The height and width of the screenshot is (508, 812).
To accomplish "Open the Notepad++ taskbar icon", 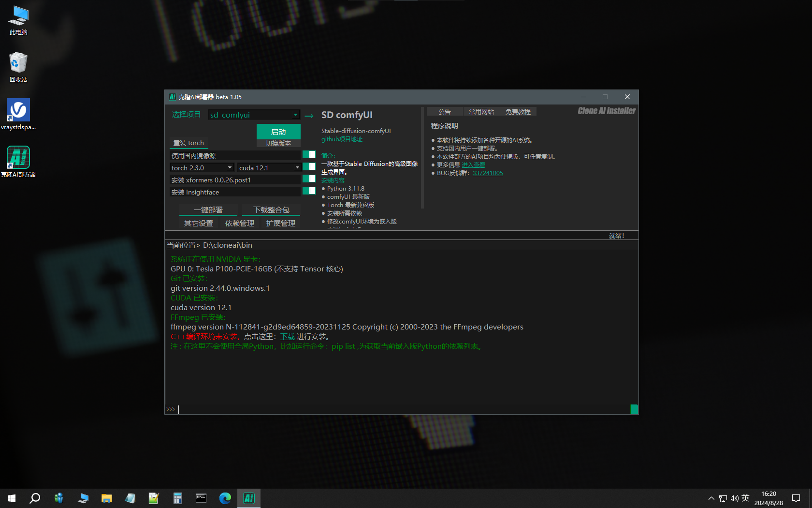I will coord(154,498).
